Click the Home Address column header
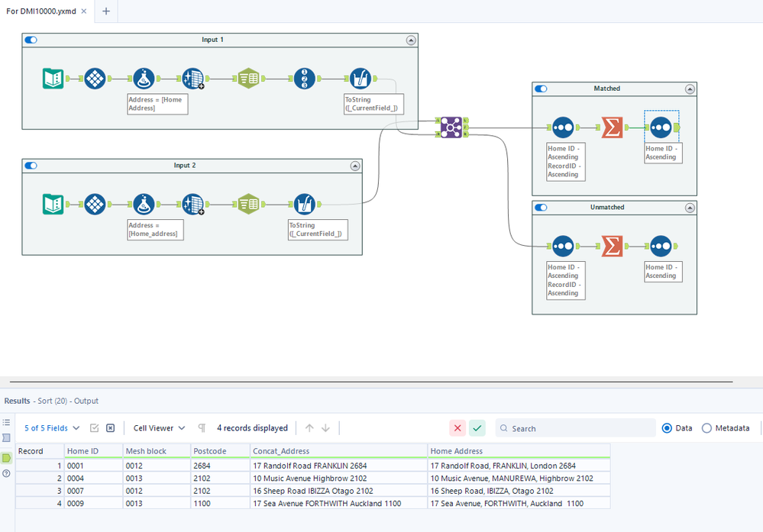 point(519,451)
